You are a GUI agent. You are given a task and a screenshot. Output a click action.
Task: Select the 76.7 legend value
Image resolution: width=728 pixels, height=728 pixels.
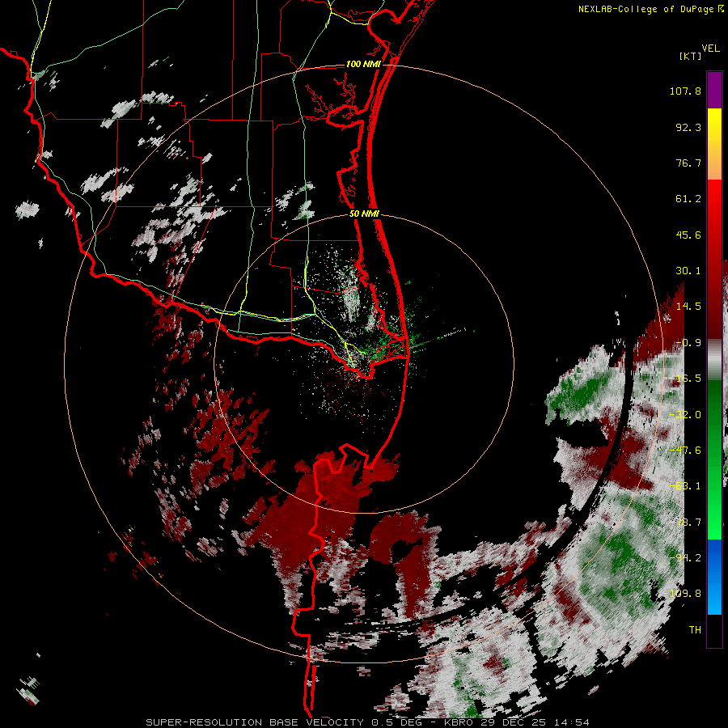tap(688, 163)
